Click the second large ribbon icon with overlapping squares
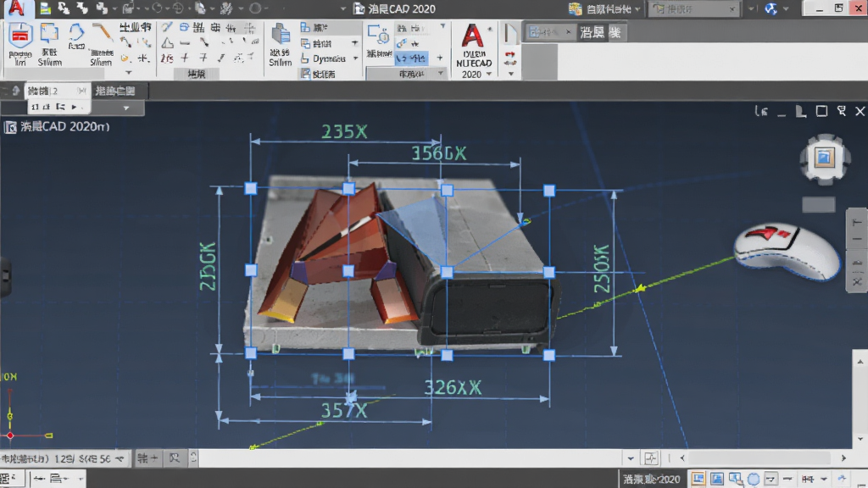The height and width of the screenshot is (488, 868). pyautogui.click(x=49, y=35)
